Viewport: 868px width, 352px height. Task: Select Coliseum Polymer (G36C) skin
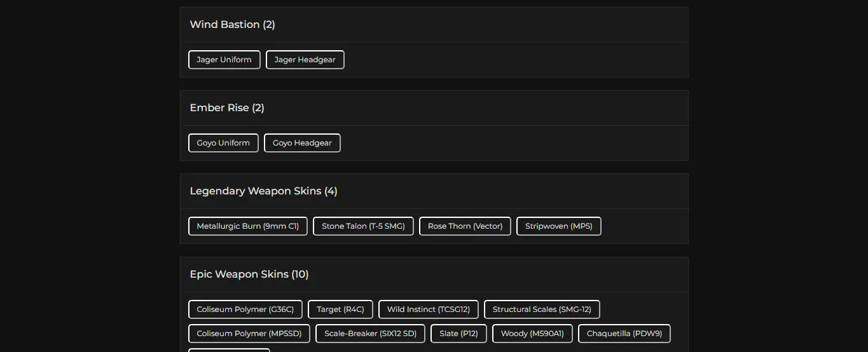245,309
